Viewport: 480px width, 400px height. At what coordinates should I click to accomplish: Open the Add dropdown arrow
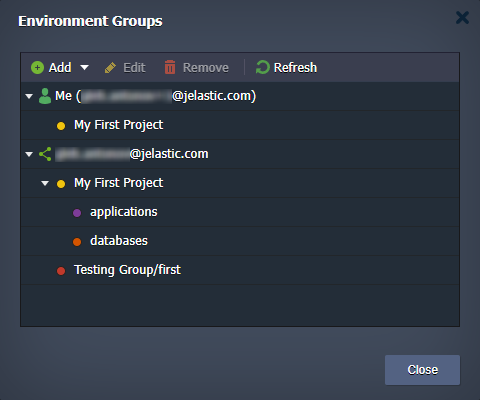85,68
